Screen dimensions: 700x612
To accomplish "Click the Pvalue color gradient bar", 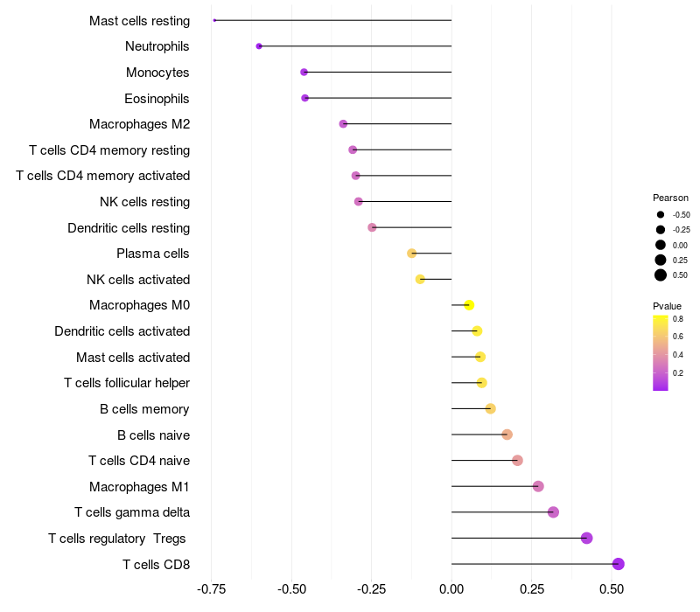I will (661, 353).
